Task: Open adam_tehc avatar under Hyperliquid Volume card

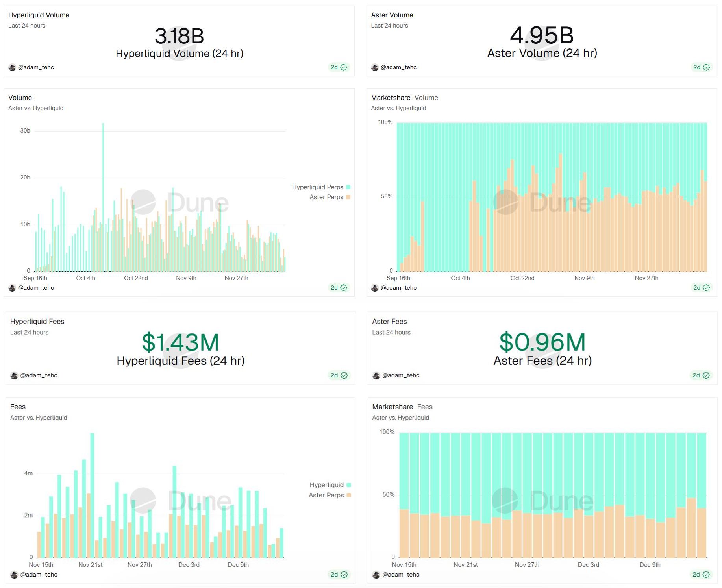Action: pyautogui.click(x=12, y=67)
